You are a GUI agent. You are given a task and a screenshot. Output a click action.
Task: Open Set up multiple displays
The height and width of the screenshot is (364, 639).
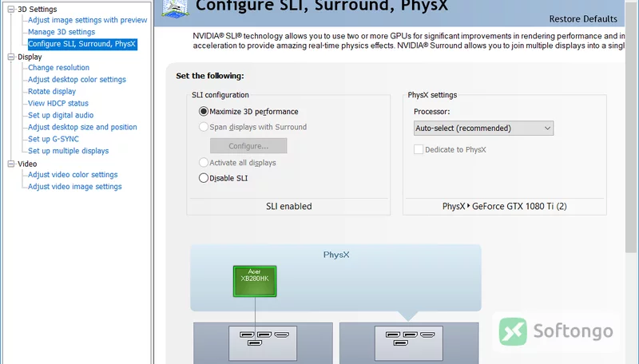(68, 151)
